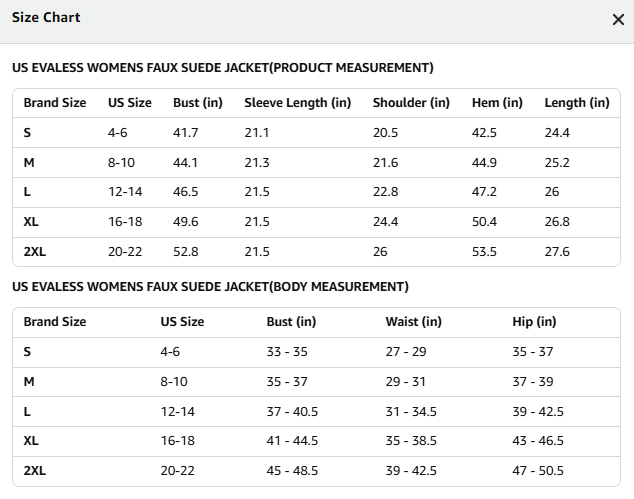Select the product measurement section heading
This screenshot has height=499, width=634.
pos(223,68)
